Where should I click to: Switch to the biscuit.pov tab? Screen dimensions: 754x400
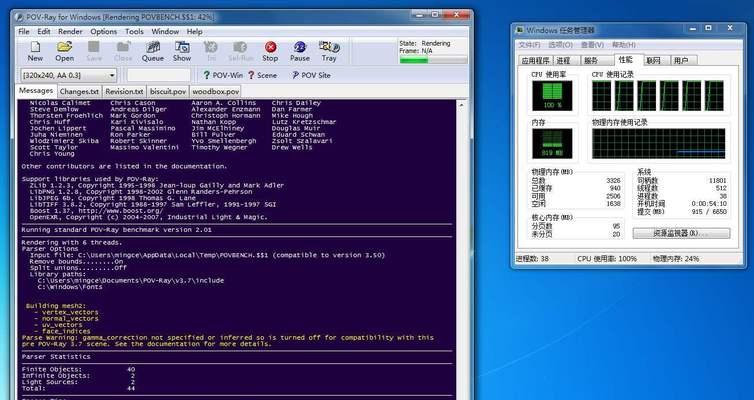point(168,91)
